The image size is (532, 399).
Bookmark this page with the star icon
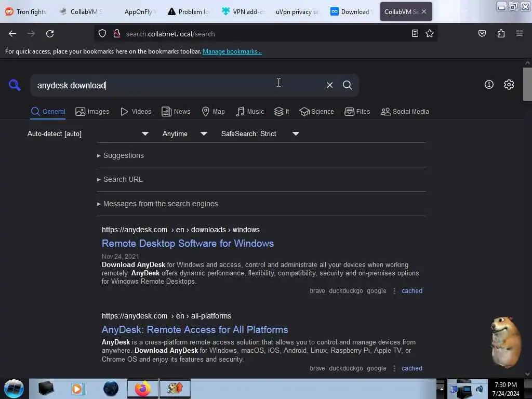(x=430, y=33)
